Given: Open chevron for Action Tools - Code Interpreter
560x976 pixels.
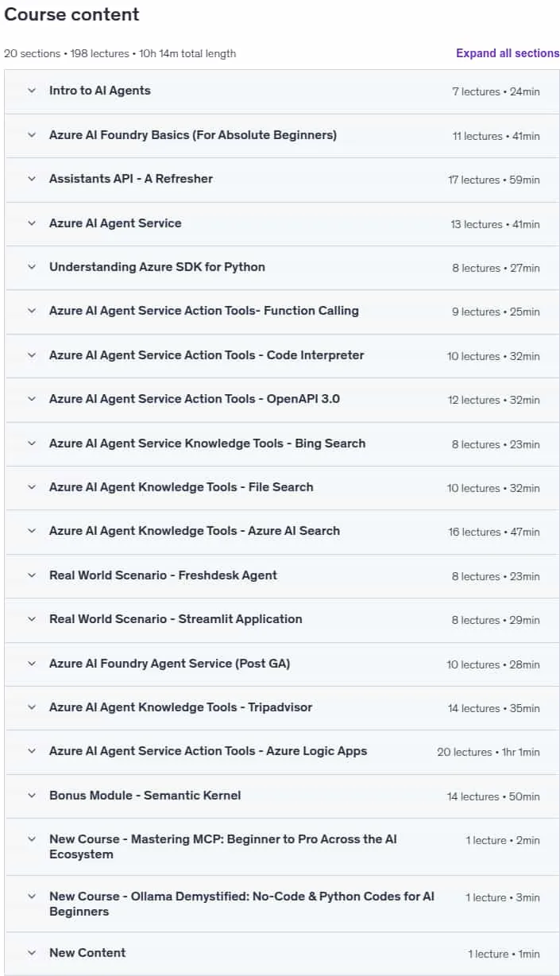Looking at the screenshot, I should 32,355.
